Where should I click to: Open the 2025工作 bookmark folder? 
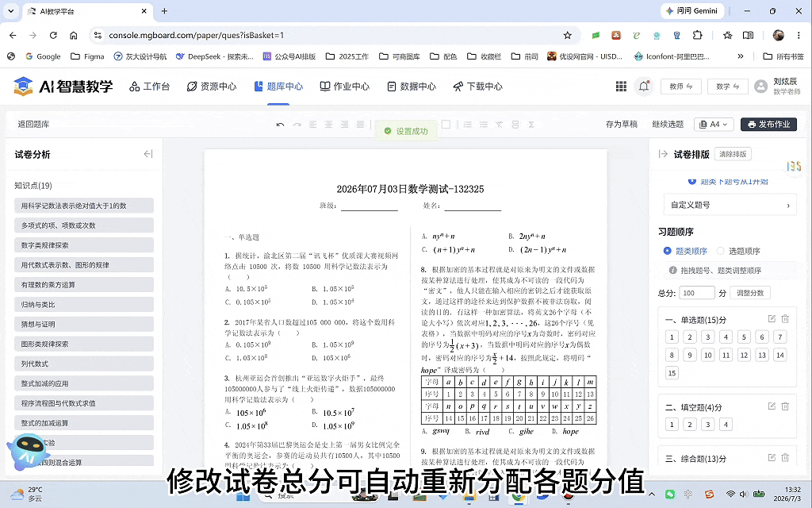347,56
